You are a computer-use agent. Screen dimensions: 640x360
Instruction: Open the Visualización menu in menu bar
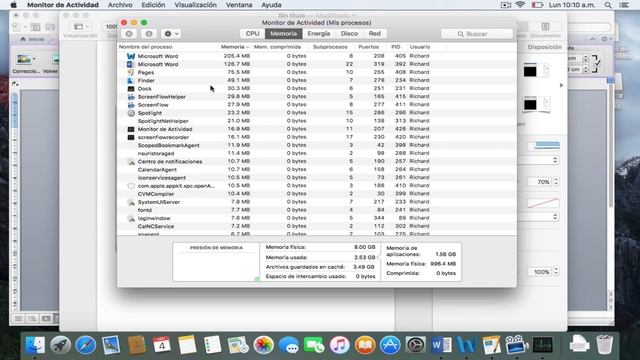196,5
